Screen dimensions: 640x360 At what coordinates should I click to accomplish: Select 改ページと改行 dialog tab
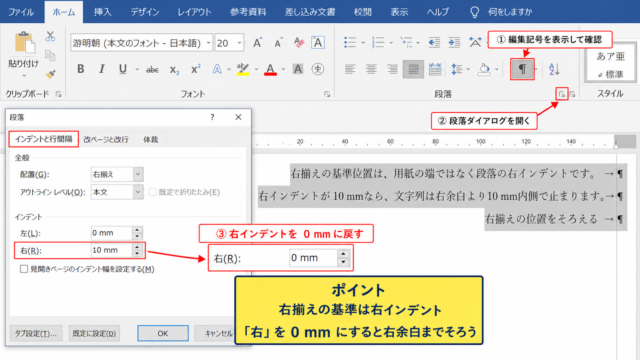pos(106,140)
